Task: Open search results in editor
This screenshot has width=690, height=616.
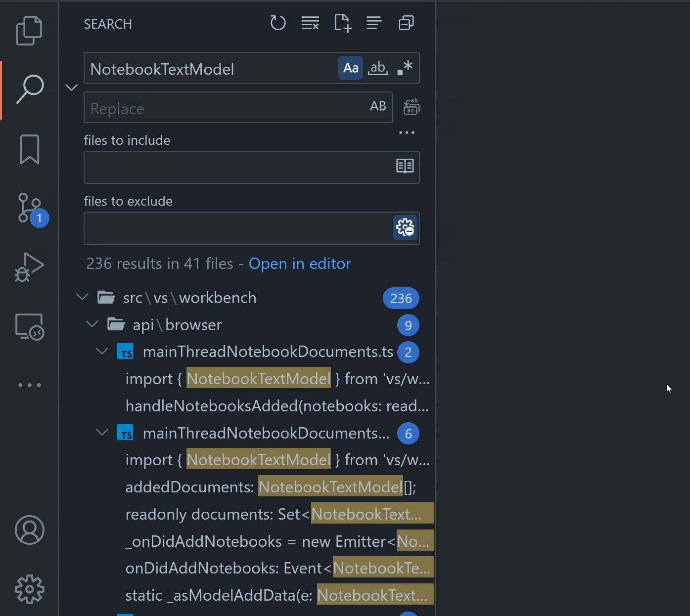Action: click(299, 264)
